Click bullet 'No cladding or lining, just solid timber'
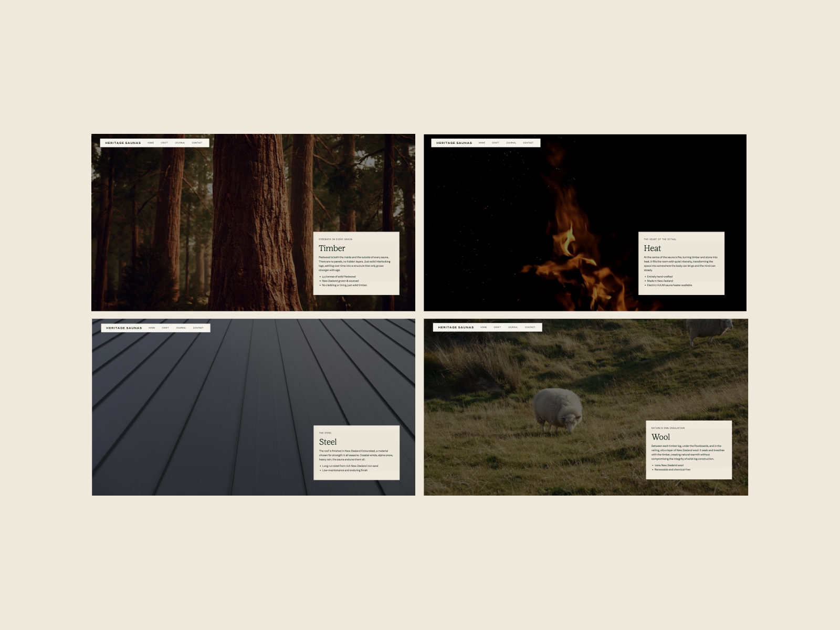Screen dimensions: 840x630 344,285
